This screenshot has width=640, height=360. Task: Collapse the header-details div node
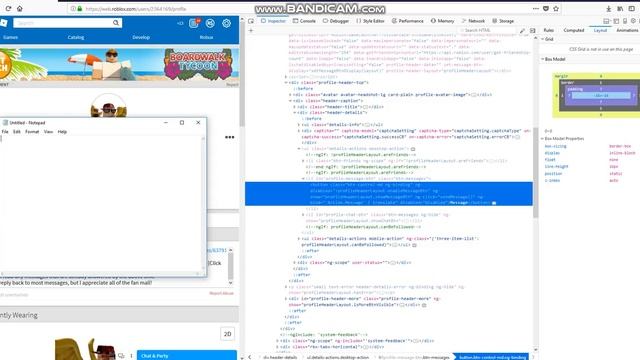point(294,113)
